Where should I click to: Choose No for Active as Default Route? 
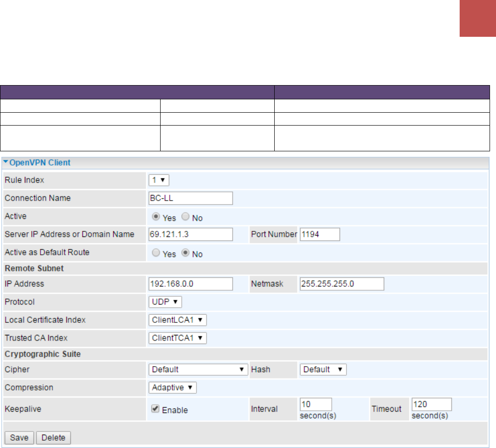click(185, 253)
